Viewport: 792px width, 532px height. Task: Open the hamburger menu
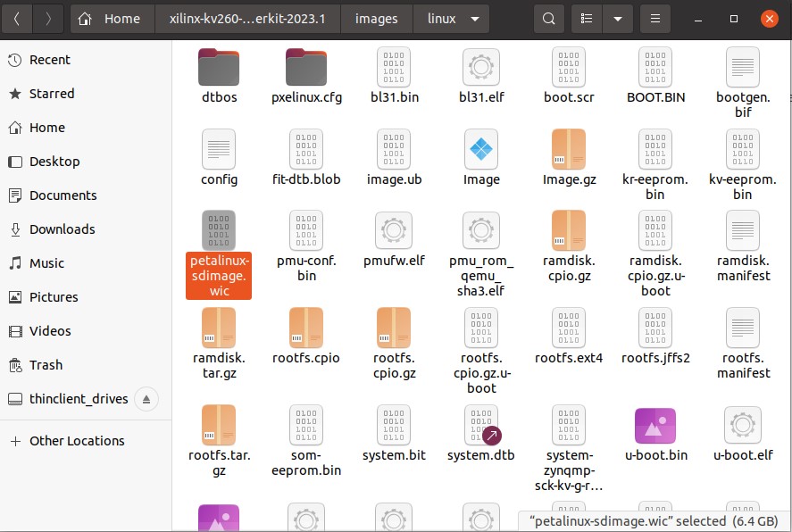pos(654,18)
